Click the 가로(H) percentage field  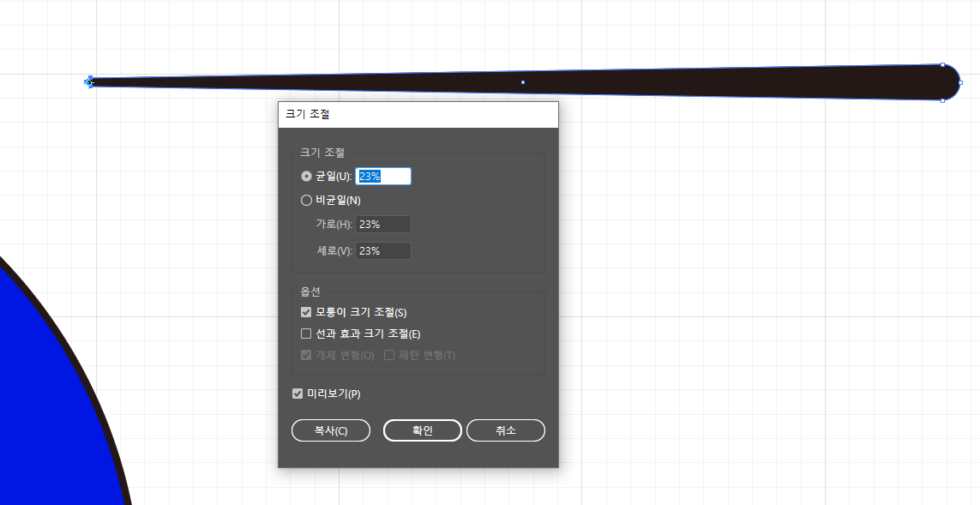[383, 225]
